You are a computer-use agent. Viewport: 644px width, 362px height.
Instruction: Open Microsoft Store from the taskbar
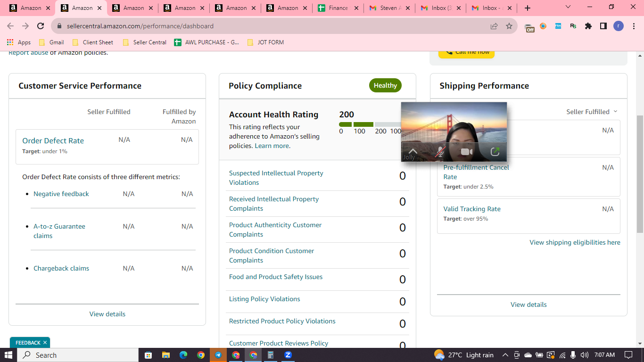(x=148, y=355)
